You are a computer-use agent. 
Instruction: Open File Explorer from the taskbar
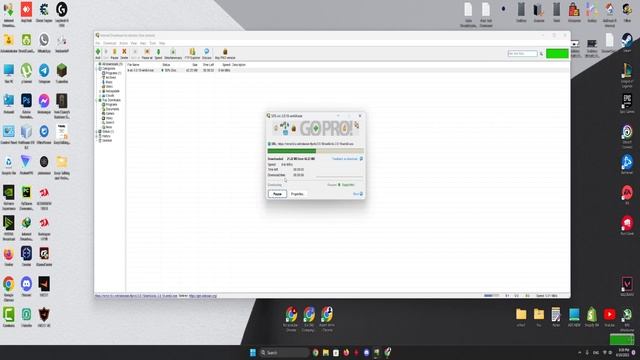click(326, 352)
